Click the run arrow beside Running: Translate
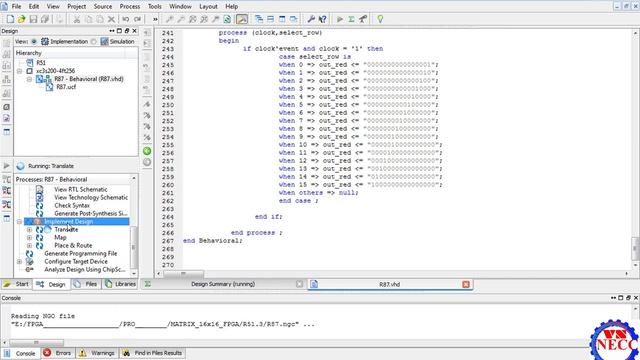640x360 pixels. (x=7, y=166)
